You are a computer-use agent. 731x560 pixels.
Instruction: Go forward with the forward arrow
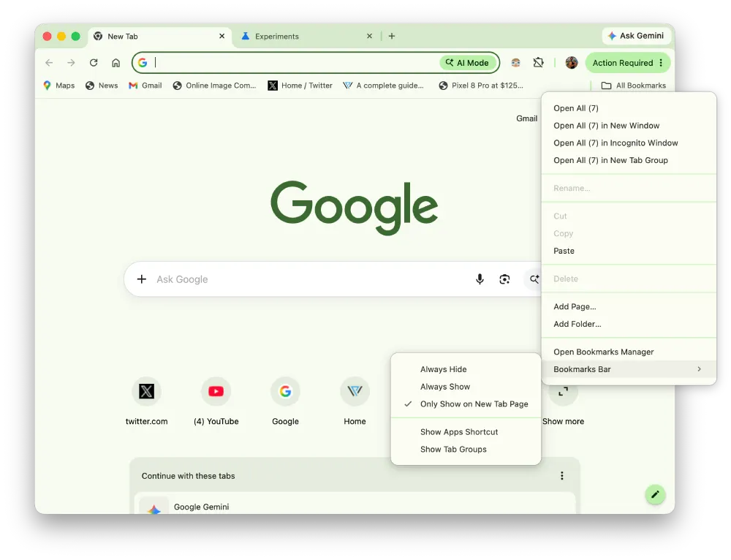pyautogui.click(x=71, y=62)
